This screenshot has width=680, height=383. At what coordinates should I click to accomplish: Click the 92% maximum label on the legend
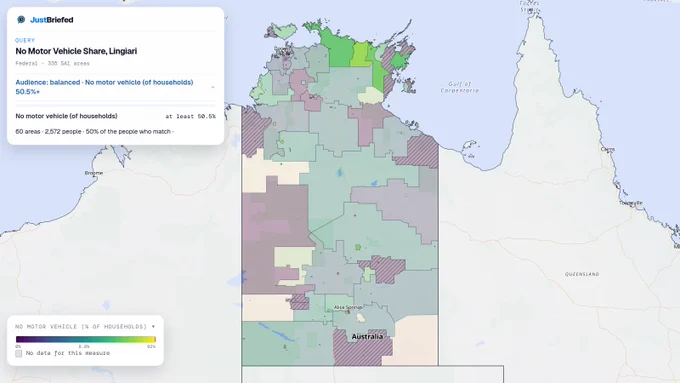(151, 347)
